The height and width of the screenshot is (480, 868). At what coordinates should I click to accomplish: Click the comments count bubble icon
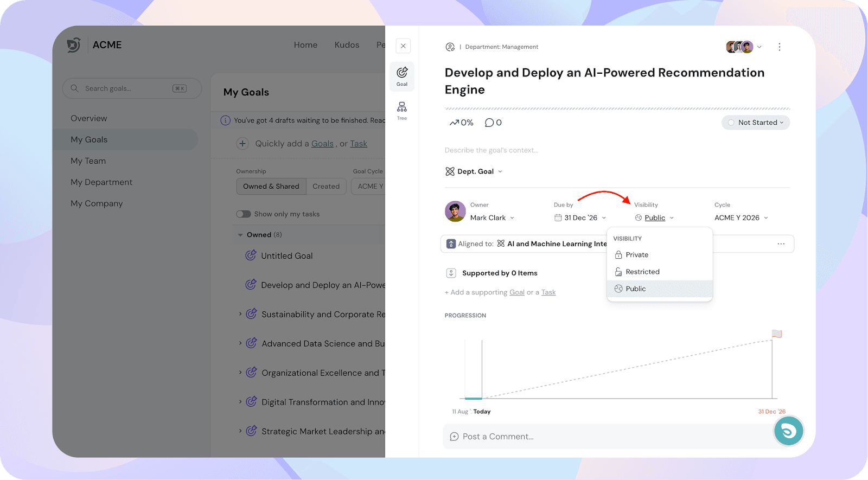coord(489,123)
